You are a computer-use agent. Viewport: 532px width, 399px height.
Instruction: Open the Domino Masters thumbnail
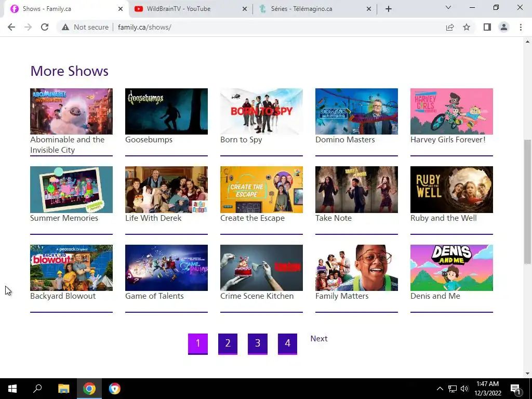[356, 111]
